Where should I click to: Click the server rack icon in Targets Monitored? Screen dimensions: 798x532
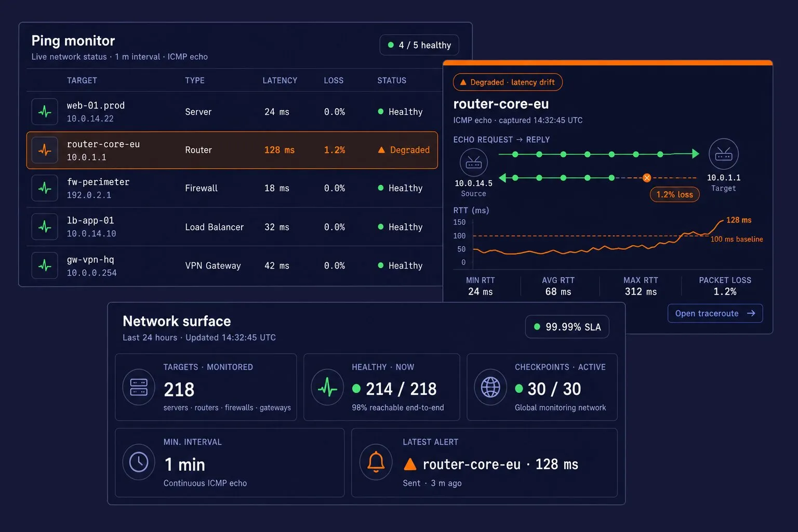click(x=139, y=387)
